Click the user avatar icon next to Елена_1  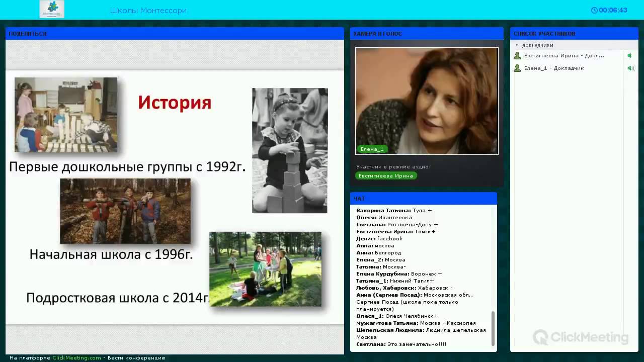517,68
